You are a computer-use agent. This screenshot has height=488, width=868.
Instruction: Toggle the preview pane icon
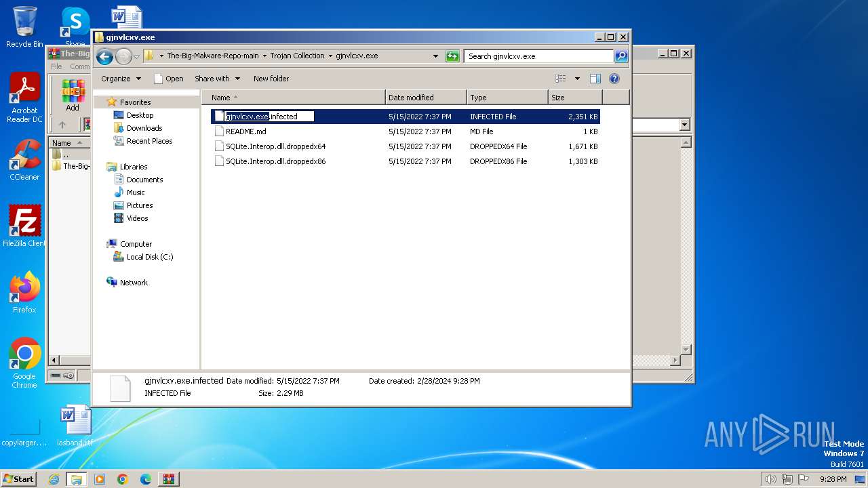[595, 79]
